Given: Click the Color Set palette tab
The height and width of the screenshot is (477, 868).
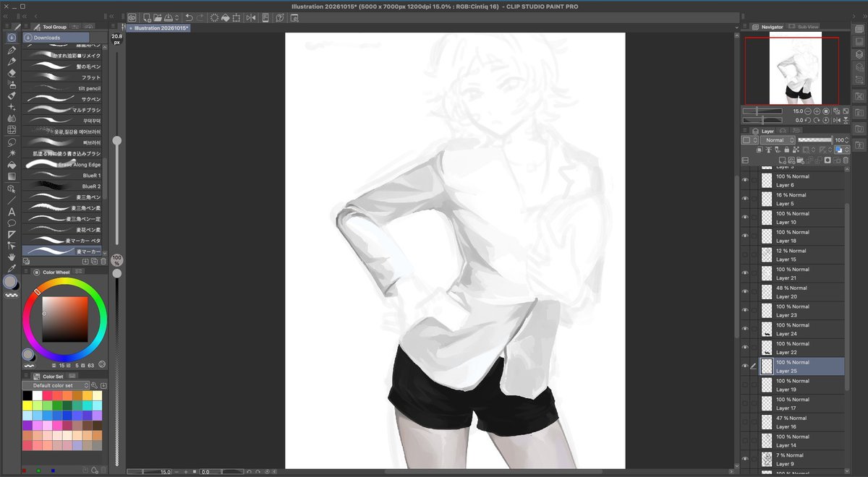Looking at the screenshot, I should (48, 377).
